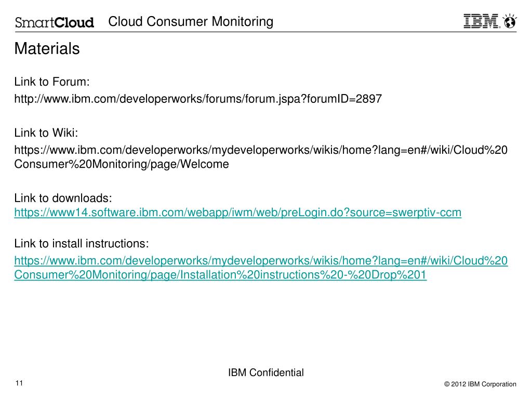532x399 pixels.
Task: Click the forum URL text
Action: click(198, 99)
